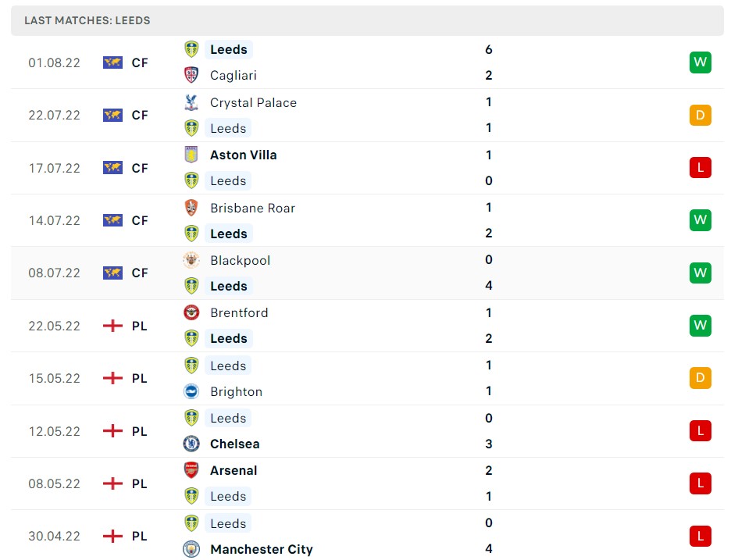
Task: Click the date 01.08.22 of the Cagliari match
Action: tap(54, 62)
